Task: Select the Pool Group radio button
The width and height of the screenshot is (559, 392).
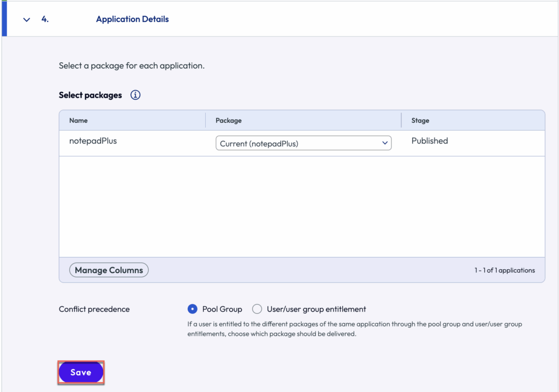Action: coord(192,309)
